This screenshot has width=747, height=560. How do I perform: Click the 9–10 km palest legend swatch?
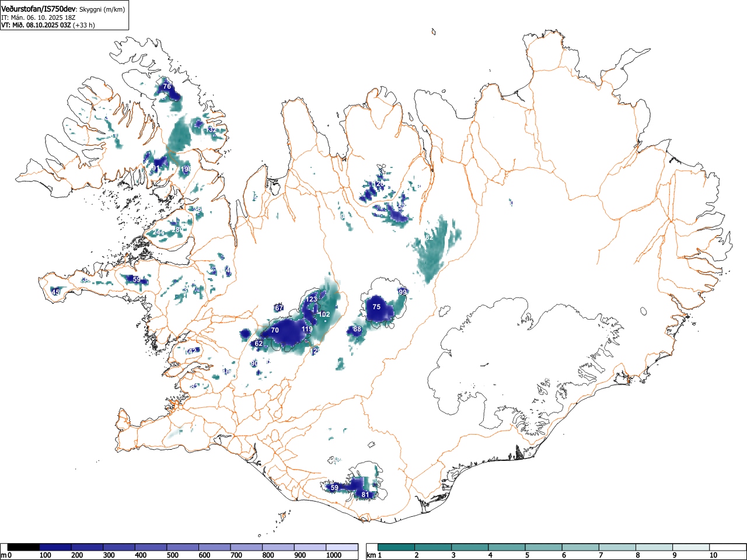(692, 547)
